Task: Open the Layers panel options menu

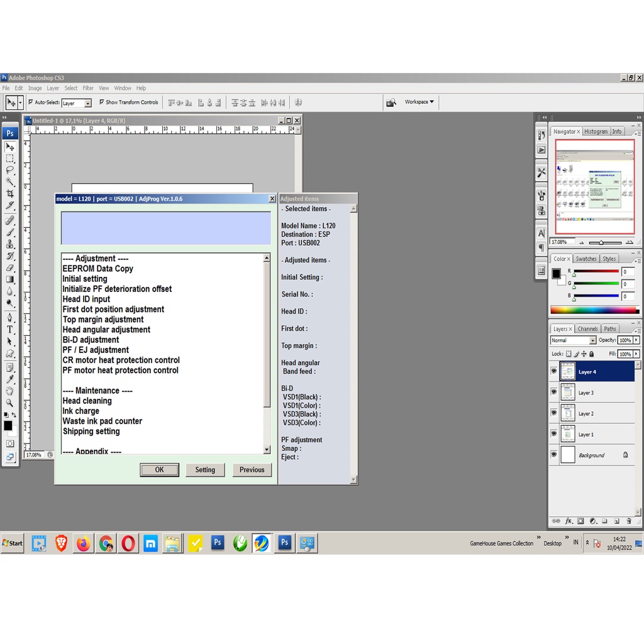Action: 637,331
